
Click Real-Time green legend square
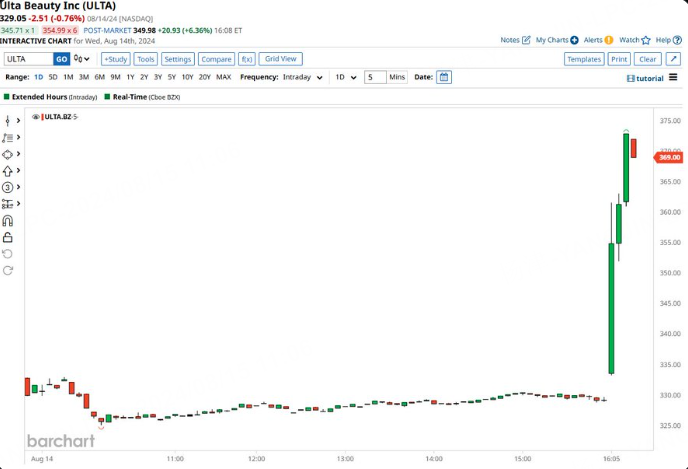(107, 97)
